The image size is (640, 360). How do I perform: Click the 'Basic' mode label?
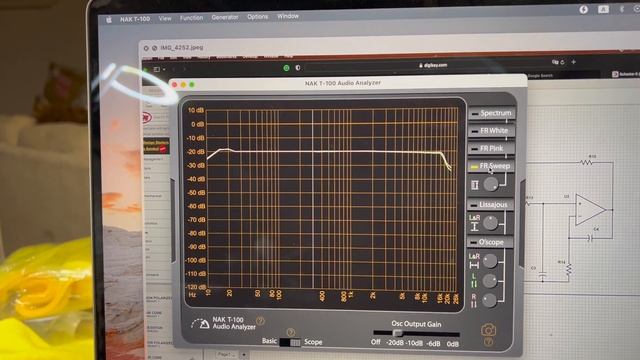269,340
